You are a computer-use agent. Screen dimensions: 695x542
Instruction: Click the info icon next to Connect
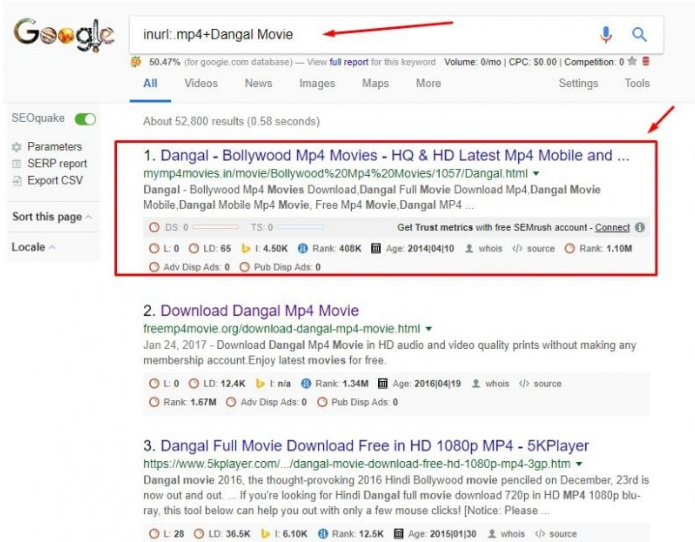click(x=640, y=227)
